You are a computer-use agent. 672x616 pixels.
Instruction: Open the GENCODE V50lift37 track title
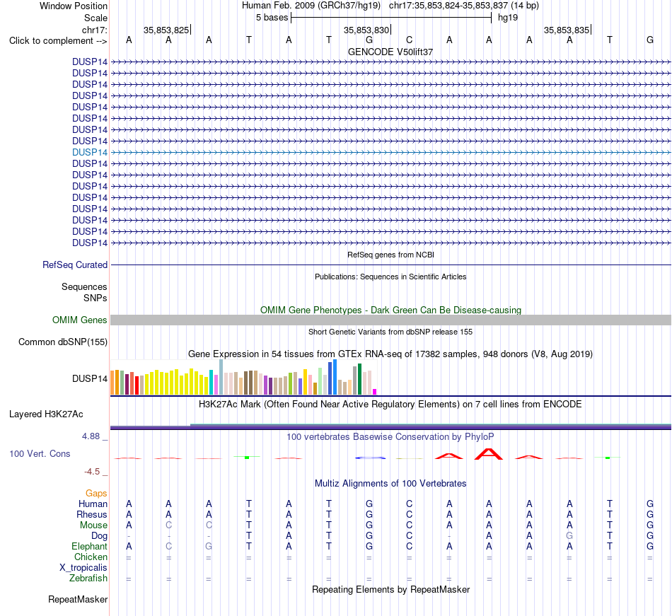coord(390,52)
